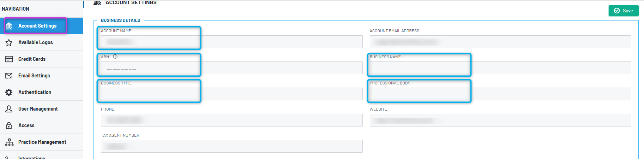Open Practice Management from navigation
Viewport: 644px width, 159px height.
pyautogui.click(x=41, y=142)
